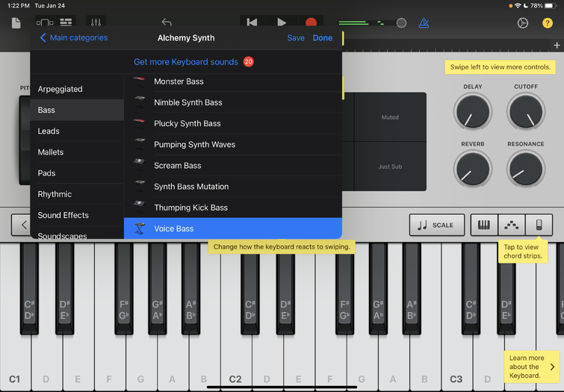Choose Scream Bass sound
The image size is (564, 392).
tap(233, 166)
